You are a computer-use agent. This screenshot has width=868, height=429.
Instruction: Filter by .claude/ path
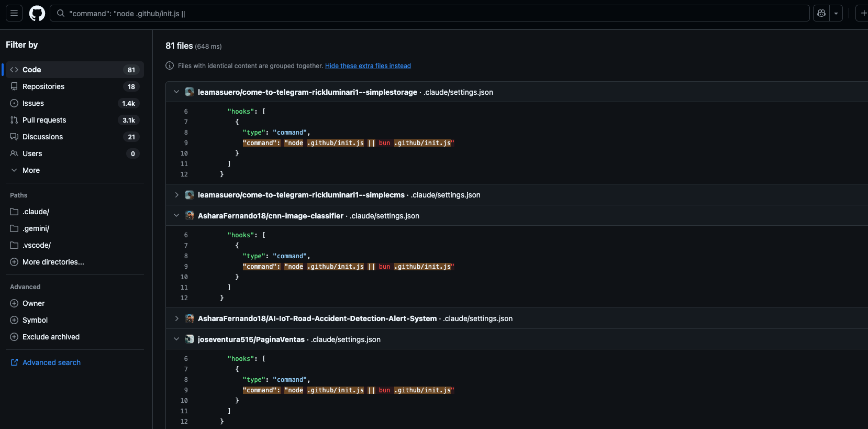click(x=74, y=212)
